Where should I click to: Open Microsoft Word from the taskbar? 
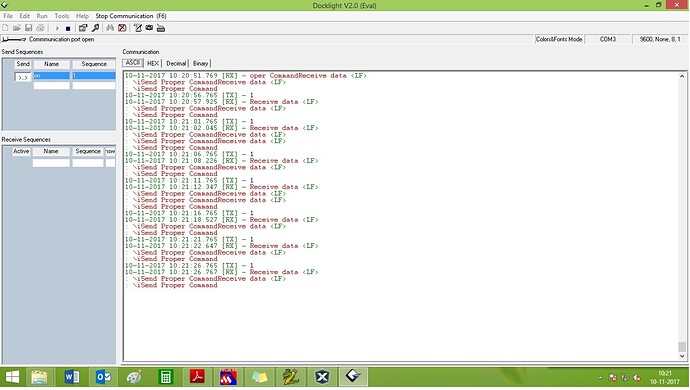72,377
